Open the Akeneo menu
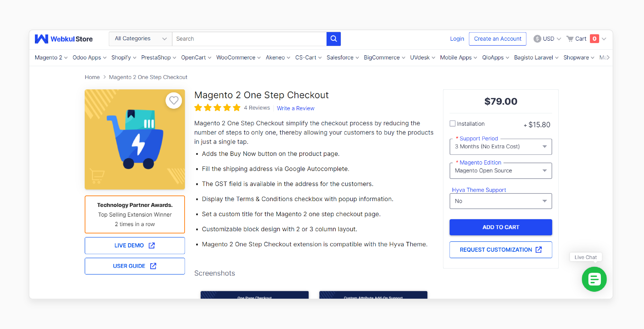Screen dimensions: 644x329 click(x=278, y=57)
